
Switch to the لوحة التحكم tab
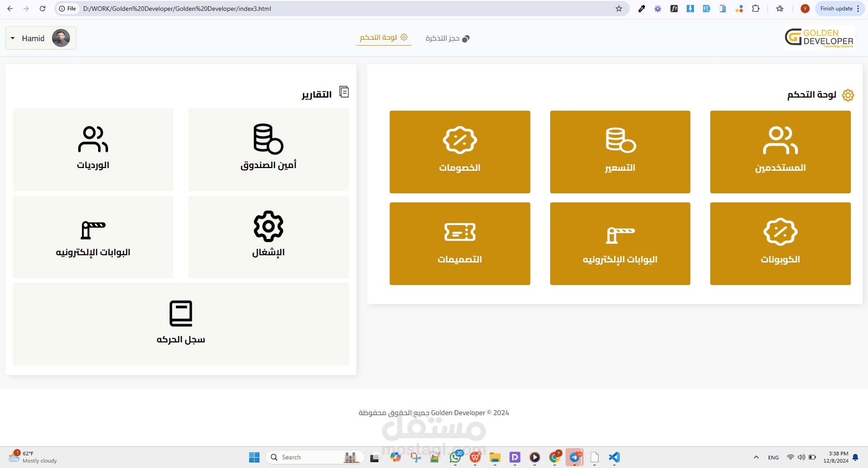pos(384,37)
